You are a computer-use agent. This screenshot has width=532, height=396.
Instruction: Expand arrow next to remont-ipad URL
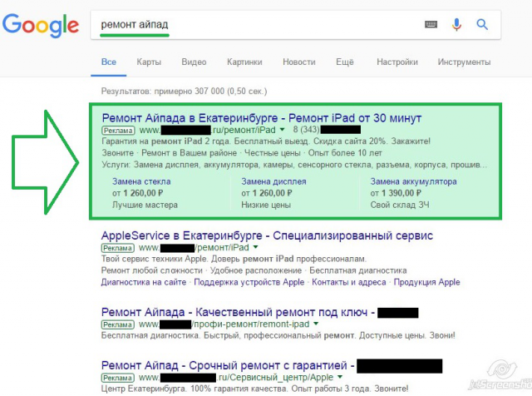tap(316, 324)
